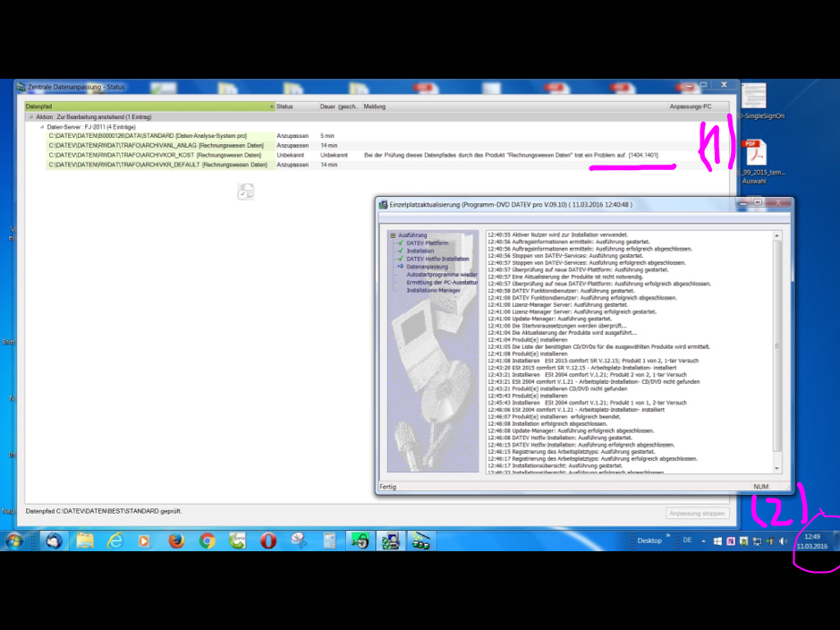Select the Datenanpassung step in the tree

click(427, 267)
